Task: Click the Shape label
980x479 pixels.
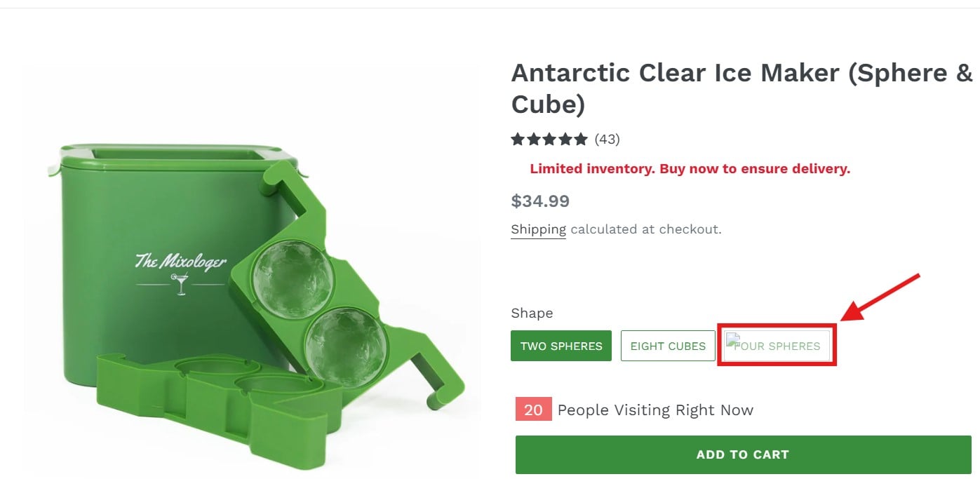Action: point(532,313)
